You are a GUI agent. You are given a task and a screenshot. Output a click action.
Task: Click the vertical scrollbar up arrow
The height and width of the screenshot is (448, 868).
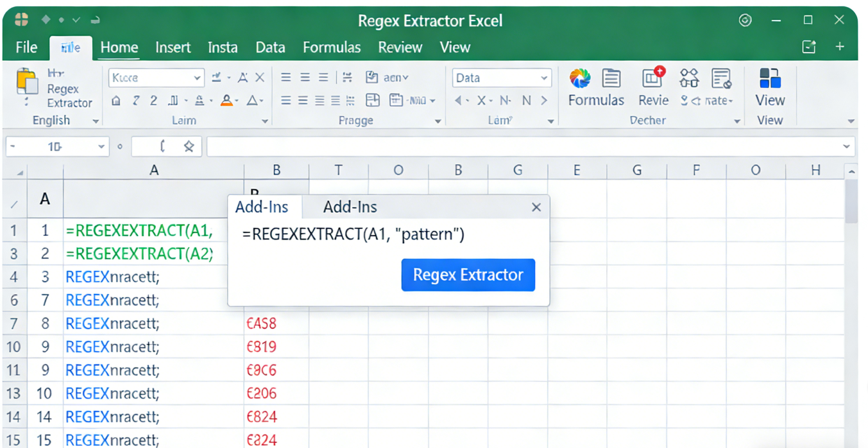[851, 172]
